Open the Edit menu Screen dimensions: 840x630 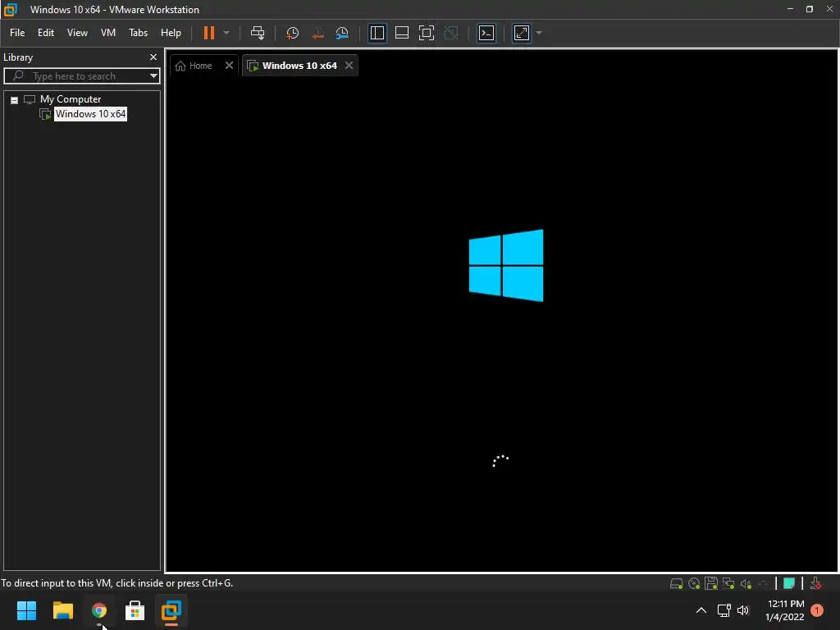(x=46, y=33)
